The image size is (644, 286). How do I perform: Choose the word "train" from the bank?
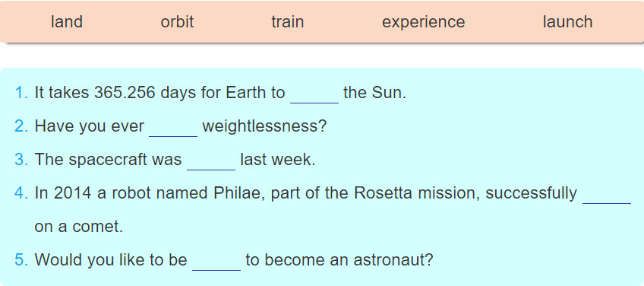tap(288, 21)
